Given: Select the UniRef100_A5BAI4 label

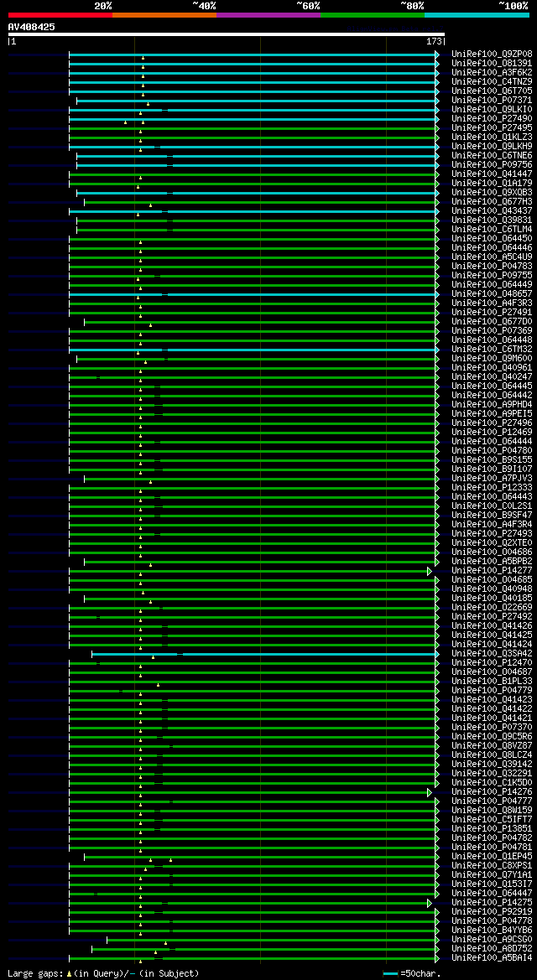Looking at the screenshot, I should coord(492,957).
